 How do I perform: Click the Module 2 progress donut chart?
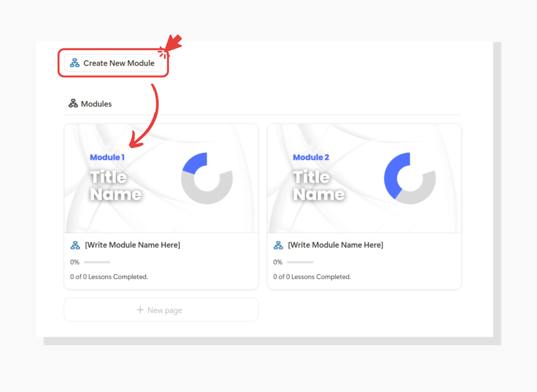coord(409,178)
